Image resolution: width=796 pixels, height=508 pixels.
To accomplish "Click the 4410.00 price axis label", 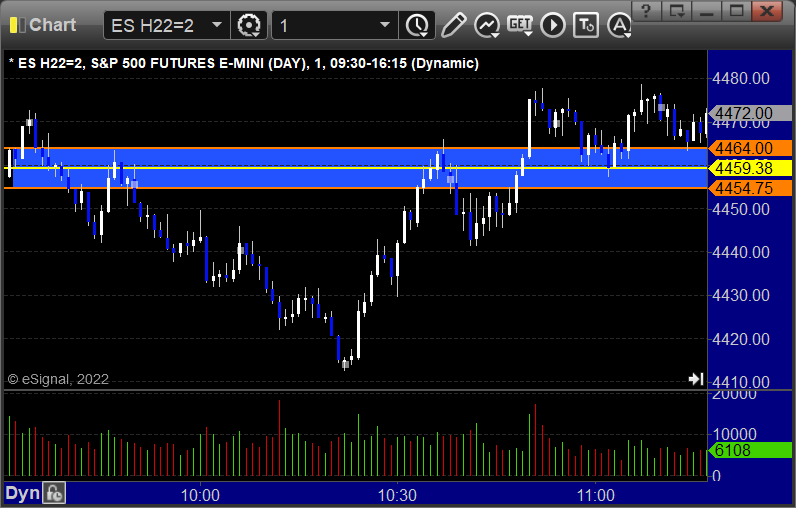I will [x=741, y=382].
